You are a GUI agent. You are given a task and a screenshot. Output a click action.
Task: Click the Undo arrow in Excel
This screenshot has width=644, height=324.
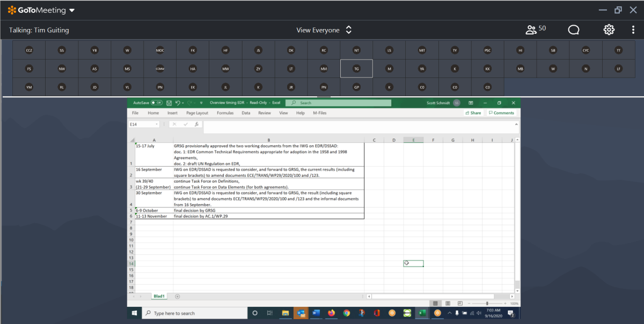pos(178,103)
